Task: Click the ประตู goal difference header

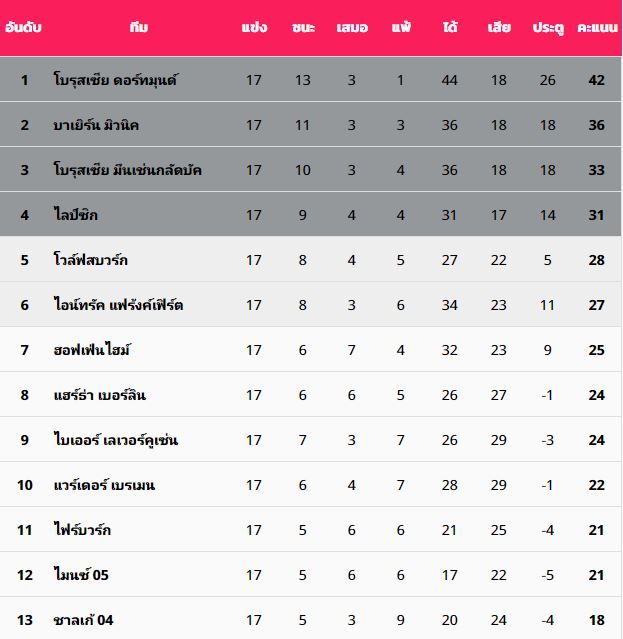Action: (x=548, y=28)
